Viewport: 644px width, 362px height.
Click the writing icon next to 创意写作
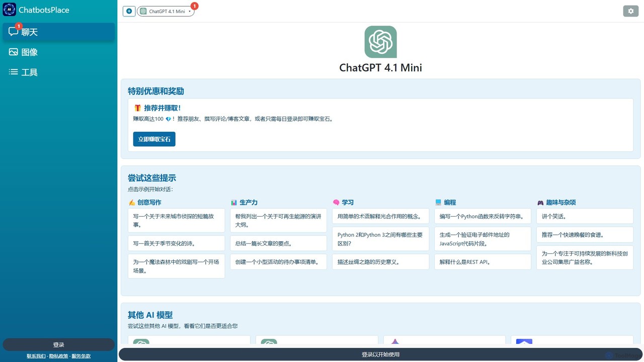132,203
